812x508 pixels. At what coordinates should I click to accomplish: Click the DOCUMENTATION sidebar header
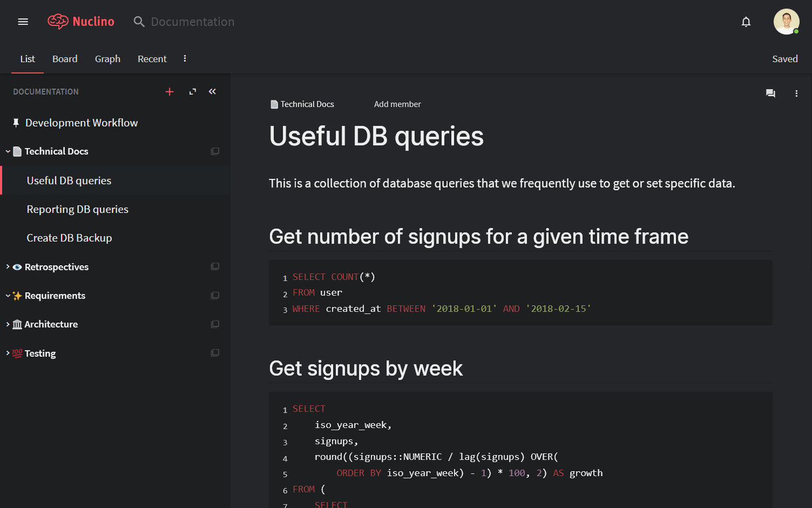[x=46, y=91]
